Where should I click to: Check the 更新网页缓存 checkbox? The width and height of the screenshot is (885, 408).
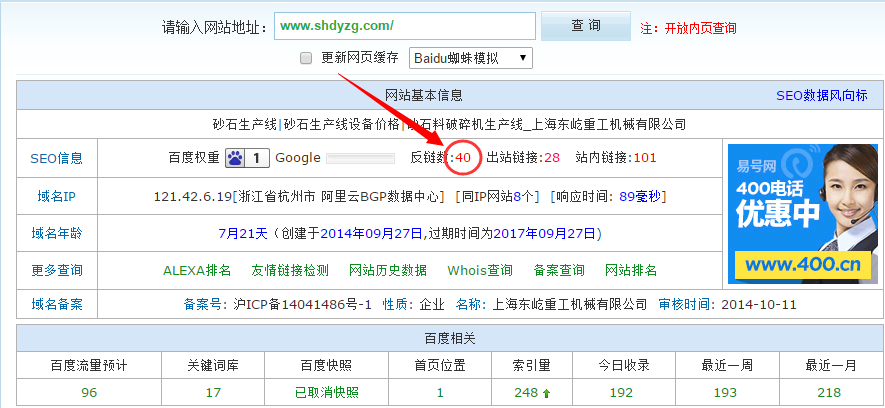[x=307, y=58]
